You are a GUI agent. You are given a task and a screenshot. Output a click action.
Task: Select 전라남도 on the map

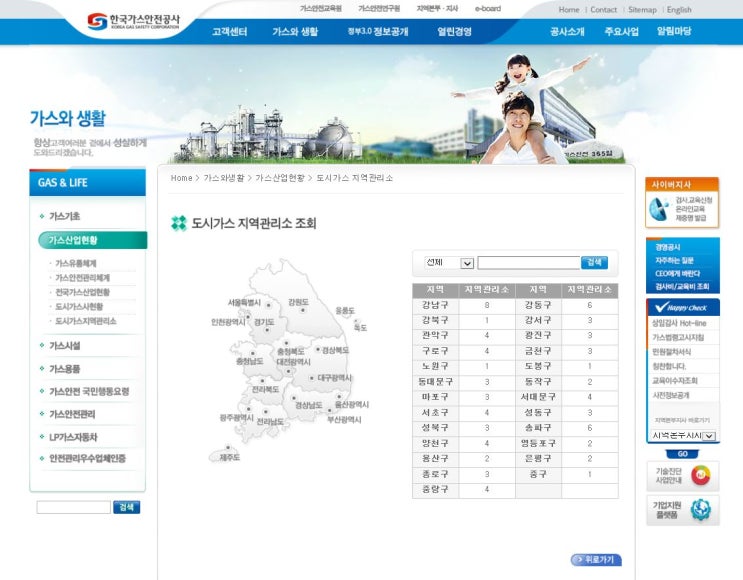click(x=270, y=421)
